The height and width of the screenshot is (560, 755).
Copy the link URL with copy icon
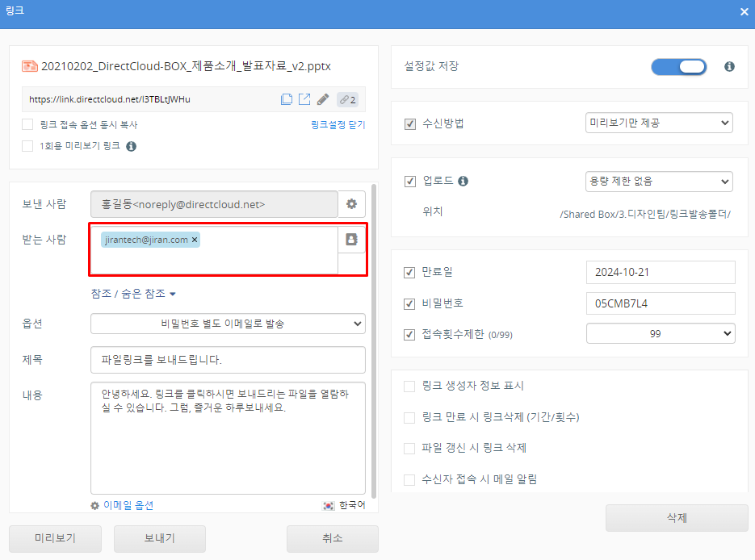pyautogui.click(x=287, y=99)
